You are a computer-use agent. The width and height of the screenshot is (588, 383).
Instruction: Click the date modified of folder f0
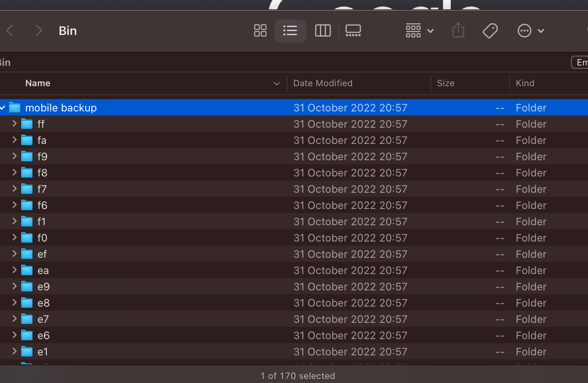[x=350, y=238]
